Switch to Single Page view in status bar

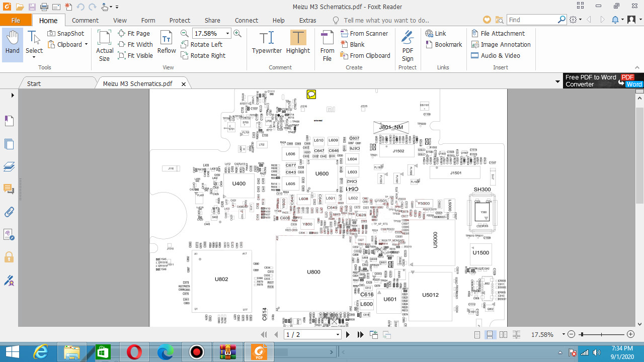click(477, 335)
